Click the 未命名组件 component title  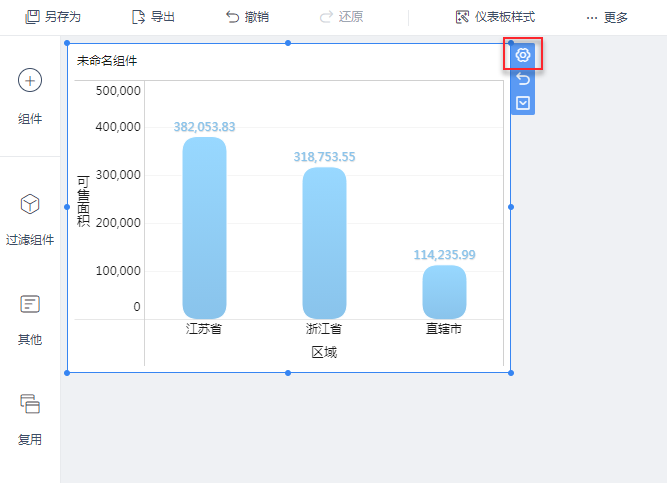pyautogui.click(x=107, y=61)
